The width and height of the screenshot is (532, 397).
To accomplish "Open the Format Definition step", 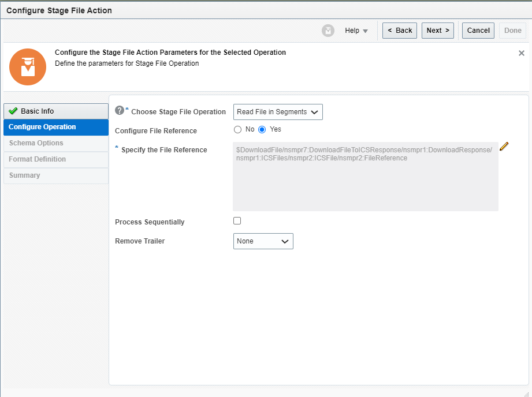I will [x=56, y=159].
